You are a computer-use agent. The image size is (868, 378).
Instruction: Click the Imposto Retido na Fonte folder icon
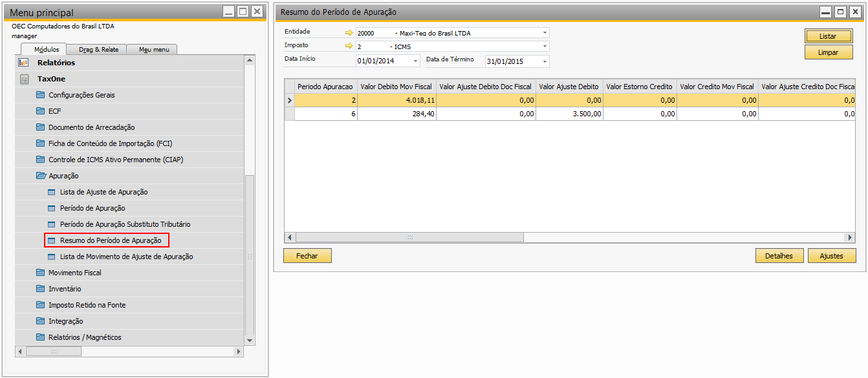pyautogui.click(x=41, y=305)
